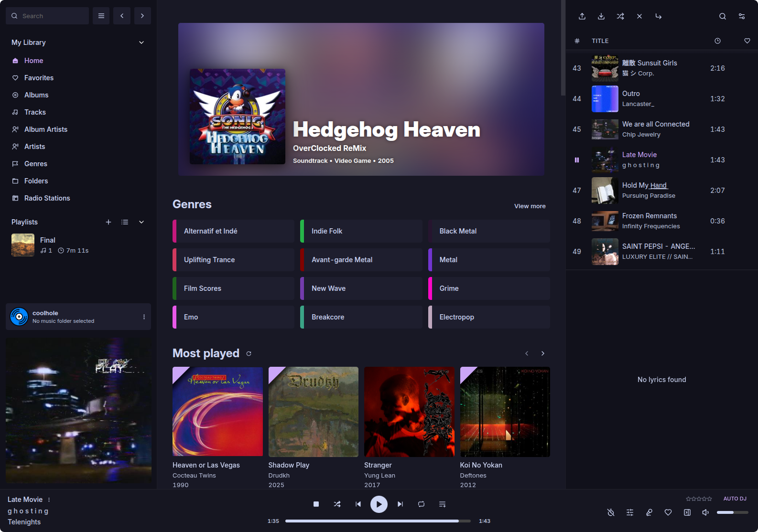Open the Indie Folk genre
Image resolution: width=758 pixels, height=532 pixels.
[361, 231]
